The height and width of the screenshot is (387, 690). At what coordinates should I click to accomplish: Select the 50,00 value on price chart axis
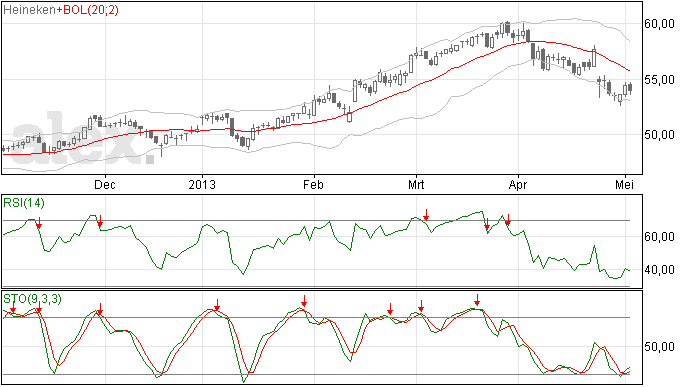click(660, 135)
